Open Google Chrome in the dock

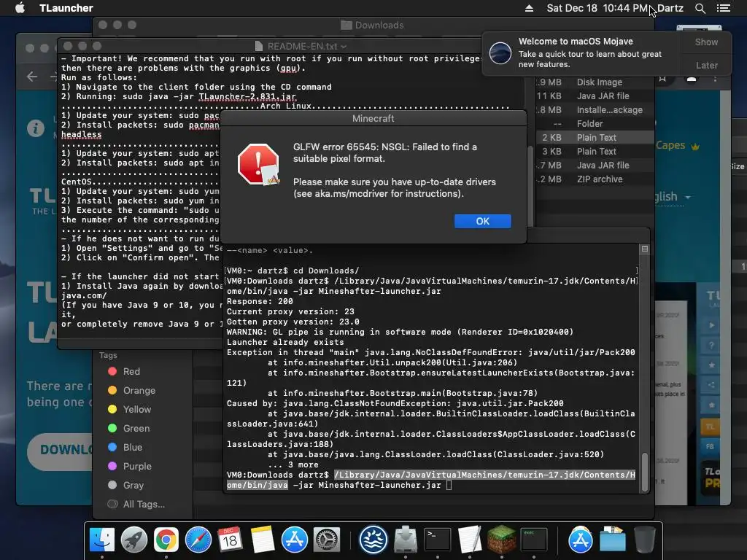(x=166, y=540)
